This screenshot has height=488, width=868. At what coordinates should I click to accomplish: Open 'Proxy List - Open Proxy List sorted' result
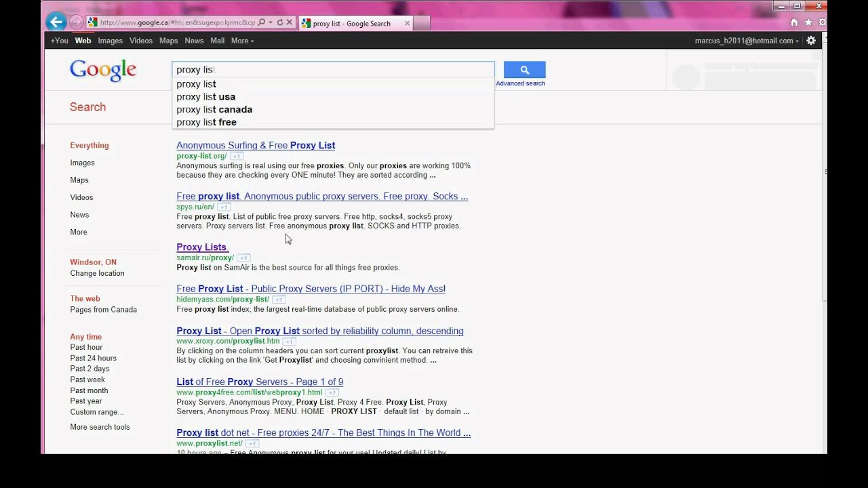point(320,331)
